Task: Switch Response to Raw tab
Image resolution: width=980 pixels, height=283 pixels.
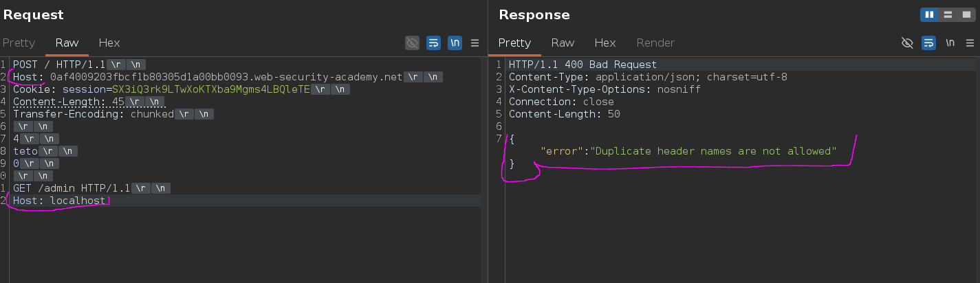Action: pyautogui.click(x=563, y=43)
